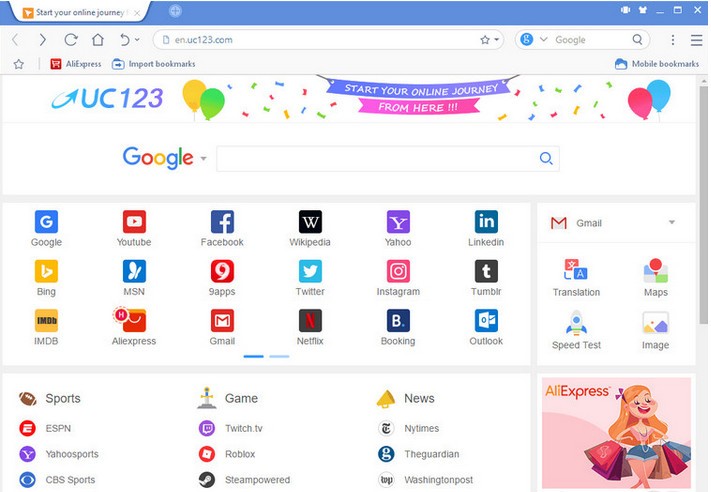711x492 pixels.
Task: Switch to second shortcut page indicator
Action: pos(279,356)
